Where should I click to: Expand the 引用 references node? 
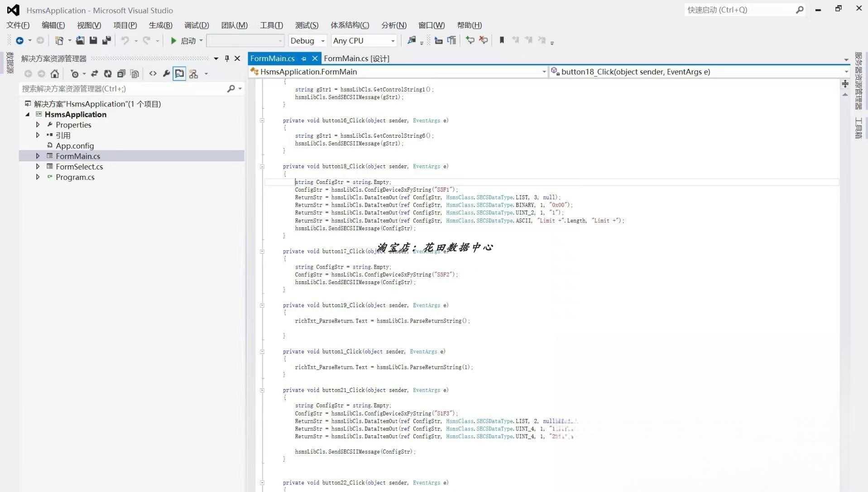38,135
